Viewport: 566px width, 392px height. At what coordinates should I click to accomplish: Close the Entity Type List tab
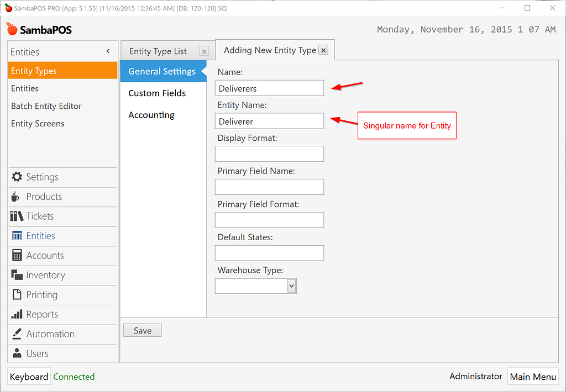[x=204, y=51]
